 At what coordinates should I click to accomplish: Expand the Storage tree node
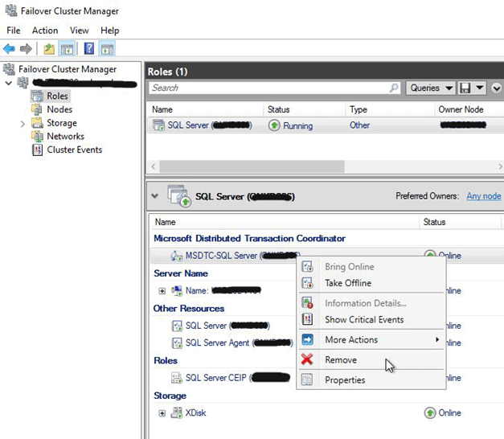coord(23,124)
